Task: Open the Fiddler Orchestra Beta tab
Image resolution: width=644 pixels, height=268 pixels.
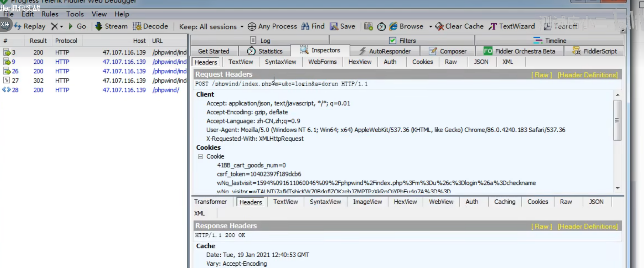Action: click(x=520, y=51)
